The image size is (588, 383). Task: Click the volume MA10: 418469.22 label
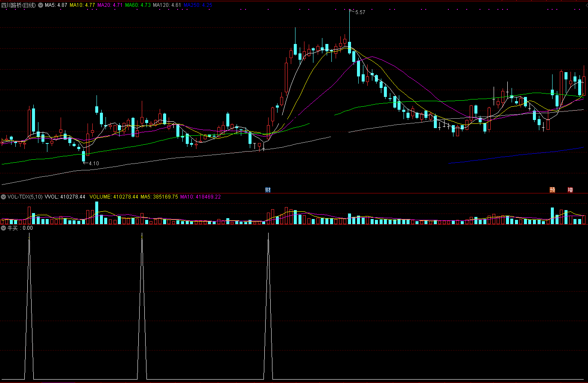tap(200, 197)
